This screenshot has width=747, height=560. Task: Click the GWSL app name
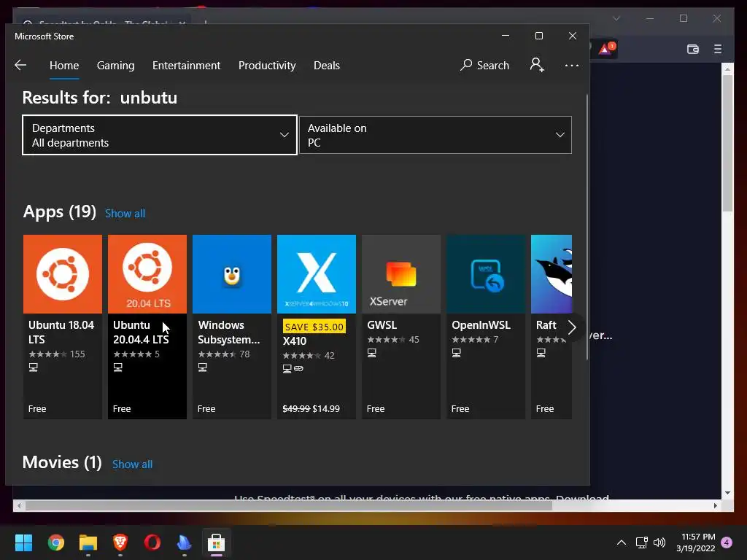point(382,325)
